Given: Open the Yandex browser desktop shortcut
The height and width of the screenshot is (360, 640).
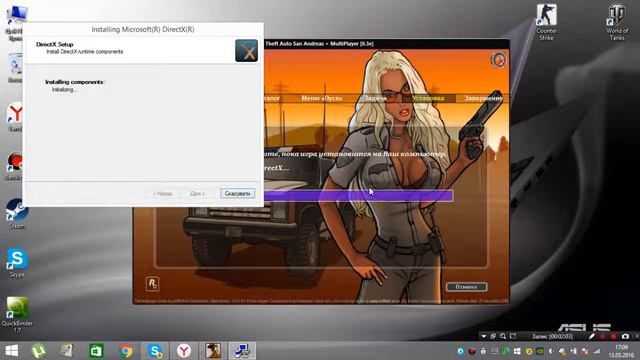Looking at the screenshot, I should click(x=16, y=116).
